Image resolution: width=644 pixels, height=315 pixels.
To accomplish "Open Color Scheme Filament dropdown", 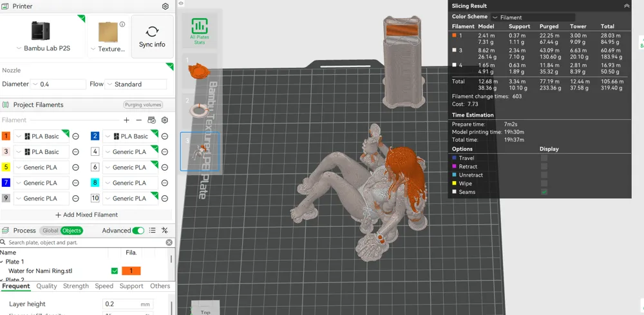I will 533,17.
